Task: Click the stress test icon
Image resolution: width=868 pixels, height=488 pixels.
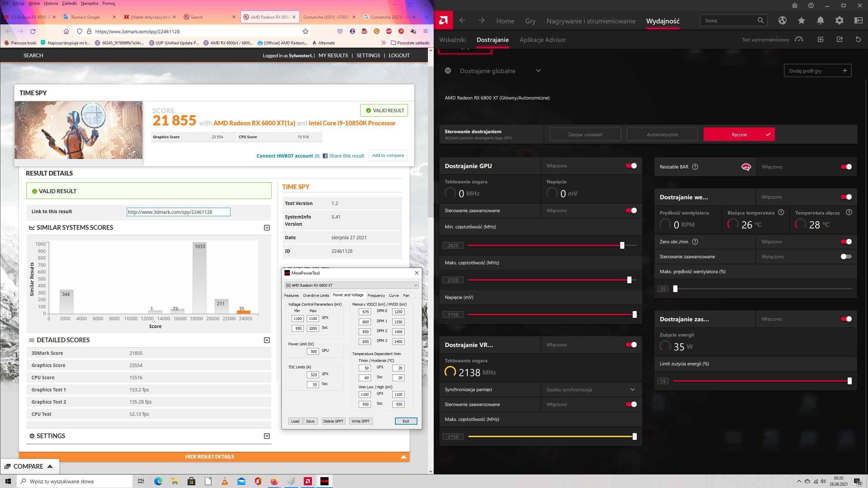Action: tap(798, 40)
